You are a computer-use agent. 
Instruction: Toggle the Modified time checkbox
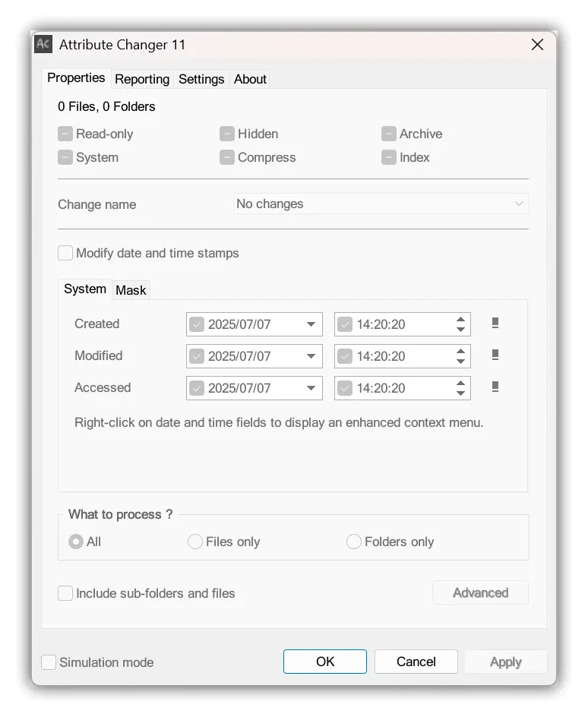(x=345, y=356)
